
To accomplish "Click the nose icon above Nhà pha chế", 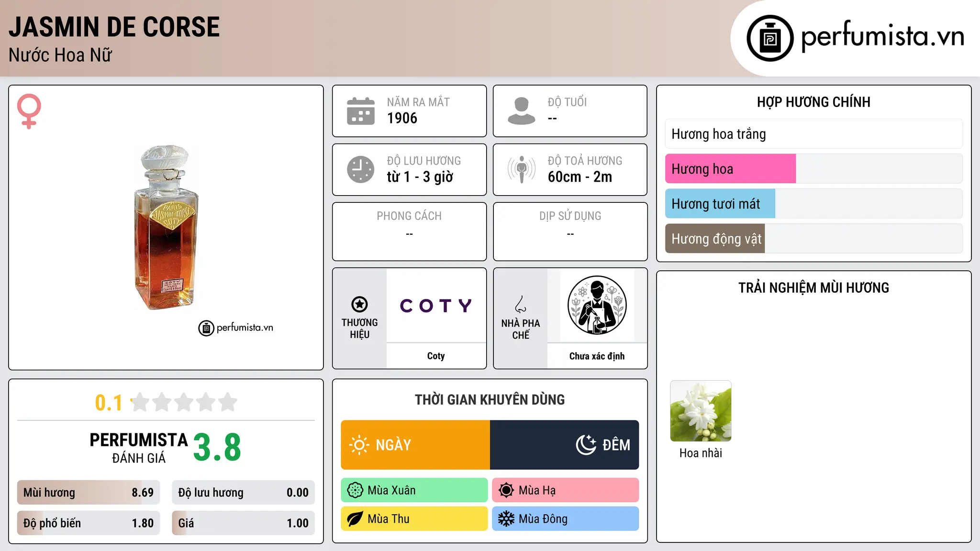I will tap(521, 304).
